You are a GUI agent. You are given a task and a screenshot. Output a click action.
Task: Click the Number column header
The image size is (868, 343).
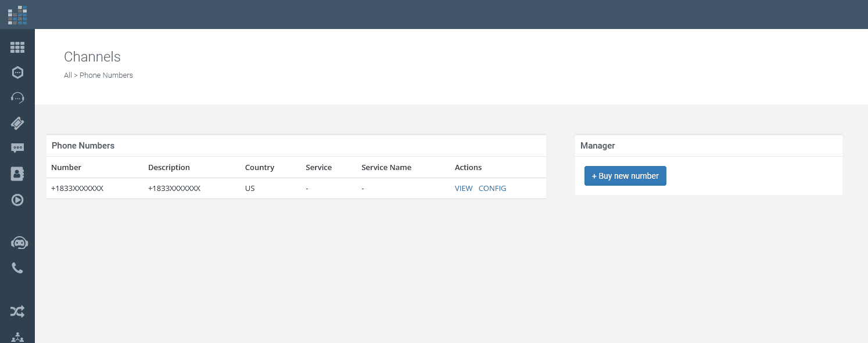tap(66, 167)
